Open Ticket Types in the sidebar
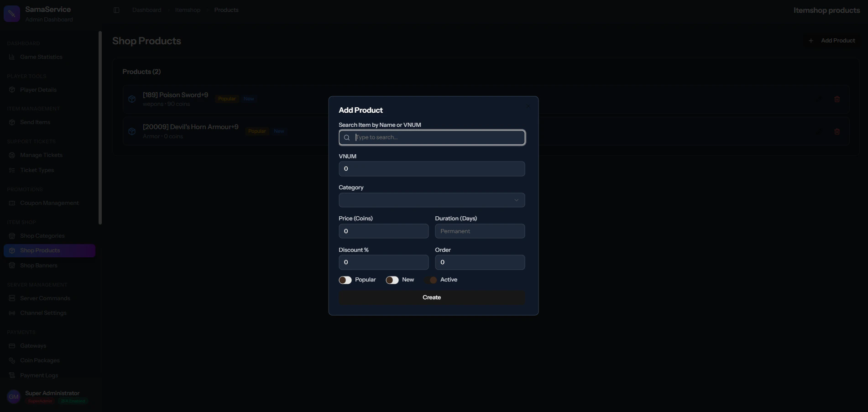 49,170
